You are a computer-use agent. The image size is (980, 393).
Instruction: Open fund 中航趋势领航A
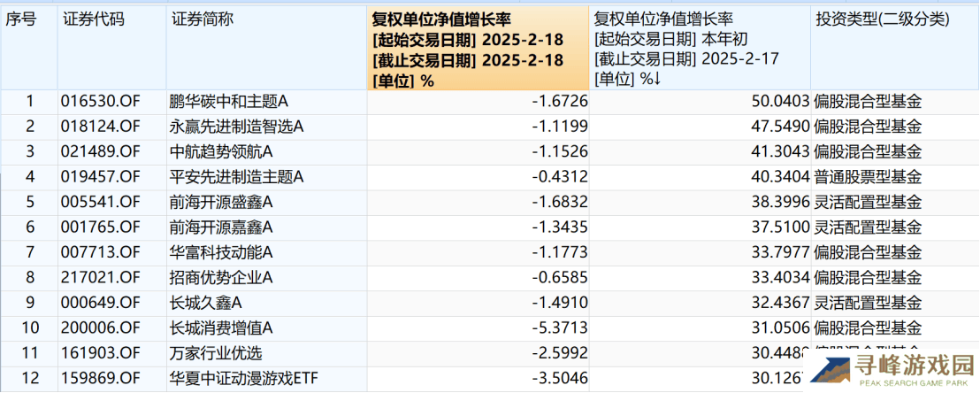point(221,152)
